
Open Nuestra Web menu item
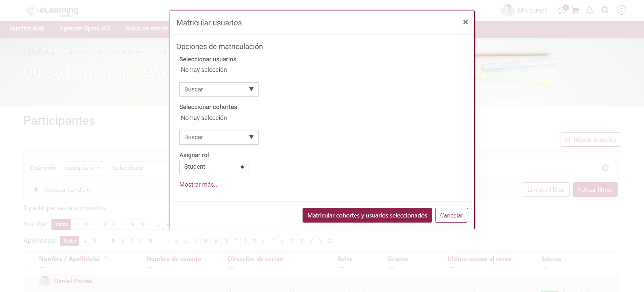tap(27, 28)
